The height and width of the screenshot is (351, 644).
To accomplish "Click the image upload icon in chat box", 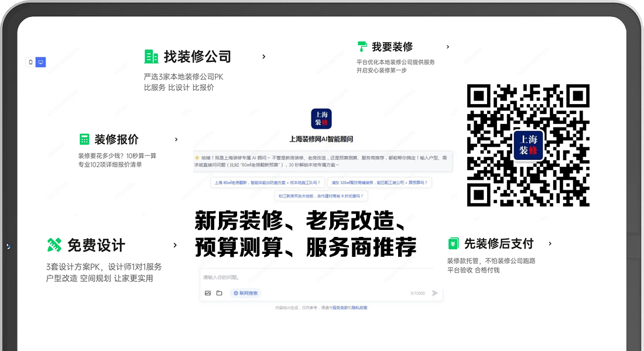I will (208, 293).
